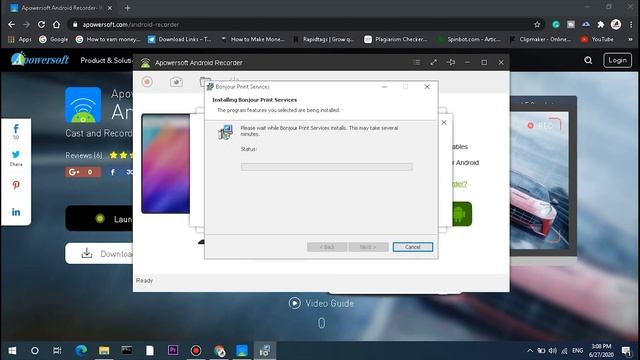
Task: Go back in Chrome browser
Action: 11,24
